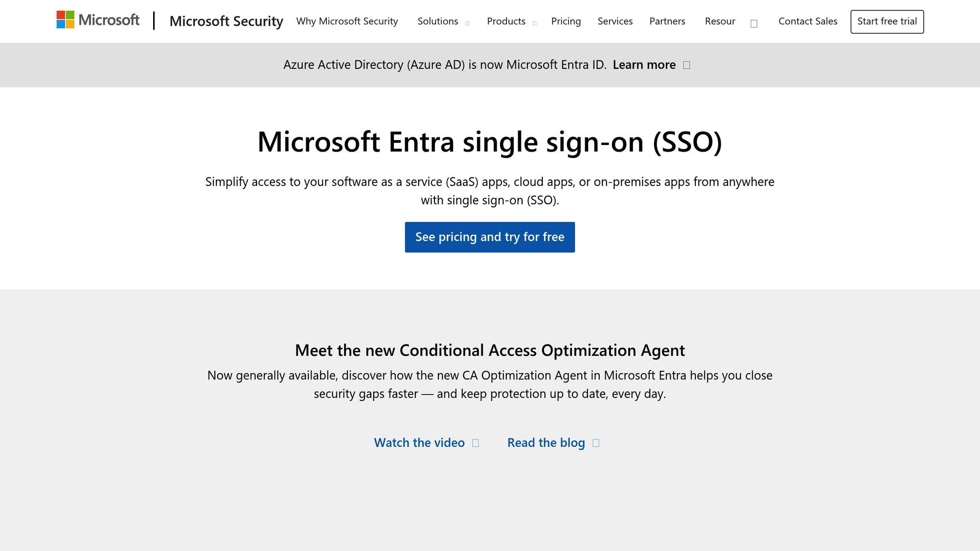The height and width of the screenshot is (551, 980).
Task: Follow the Learn more banner link
Action: tap(644, 65)
